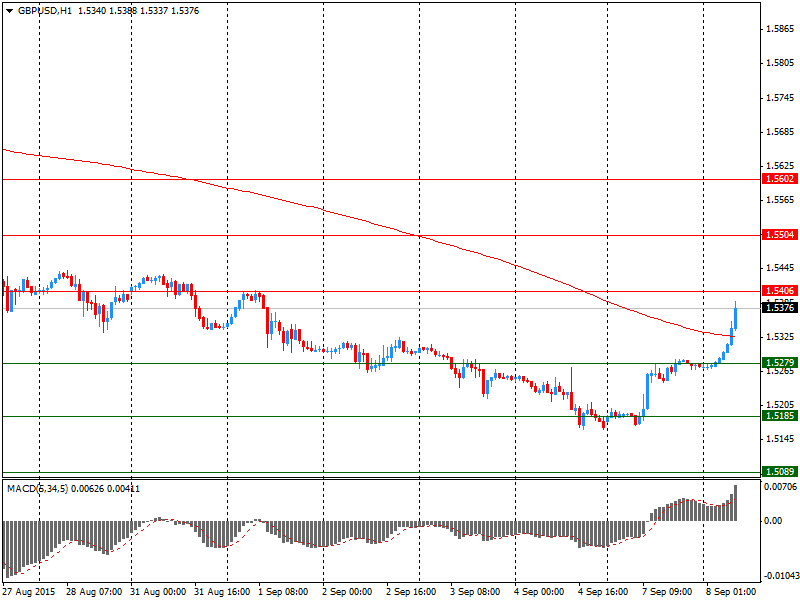Select the red 1.5504 resistance level label
800x600 pixels.
(x=780, y=235)
